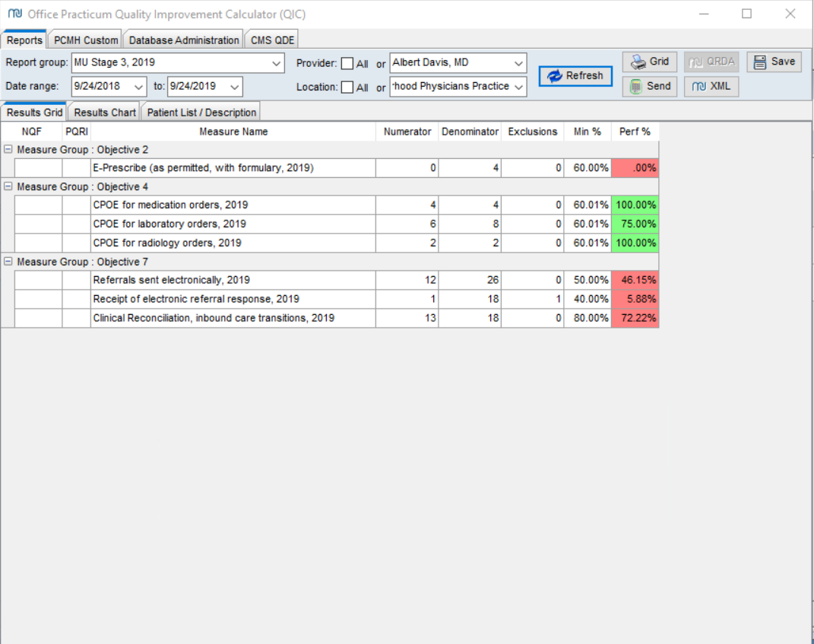Open the Report group dropdown
Image resolution: width=814 pixels, height=644 pixels.
tap(276, 63)
